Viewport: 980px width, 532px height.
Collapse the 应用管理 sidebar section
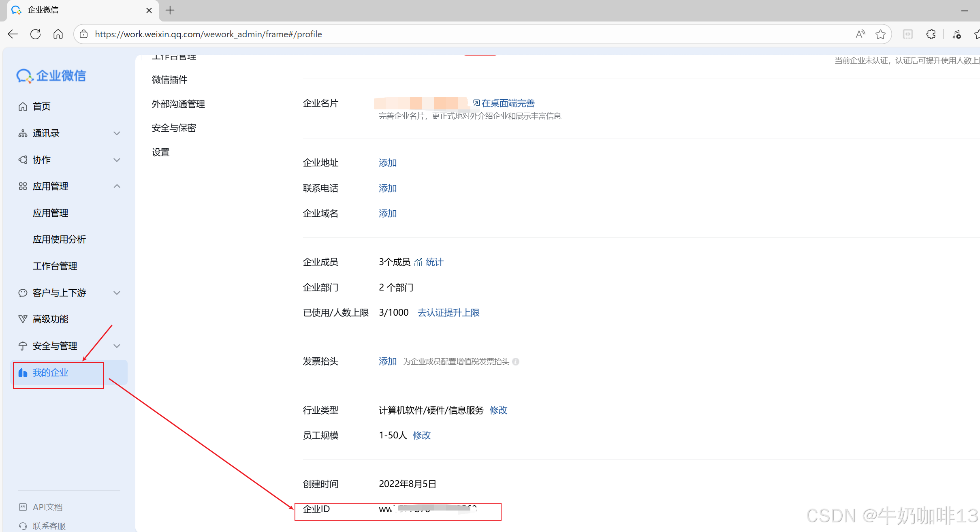click(117, 186)
